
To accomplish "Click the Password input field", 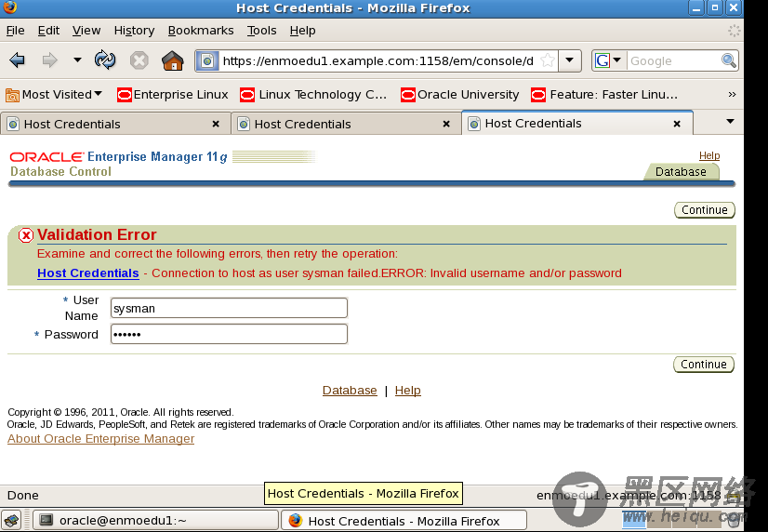I will pos(229,334).
